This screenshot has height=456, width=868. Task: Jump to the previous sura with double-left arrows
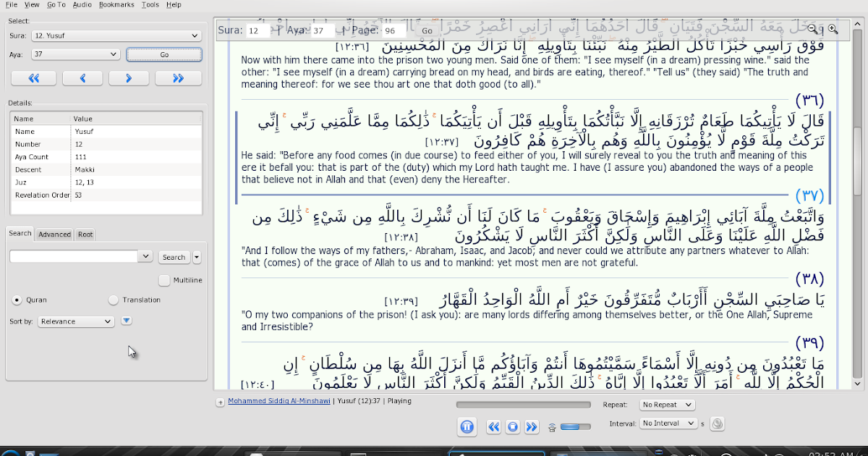click(33, 78)
